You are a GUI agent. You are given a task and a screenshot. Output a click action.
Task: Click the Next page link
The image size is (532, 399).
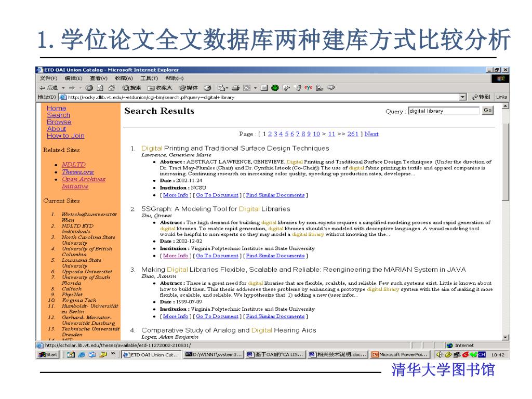(371, 134)
